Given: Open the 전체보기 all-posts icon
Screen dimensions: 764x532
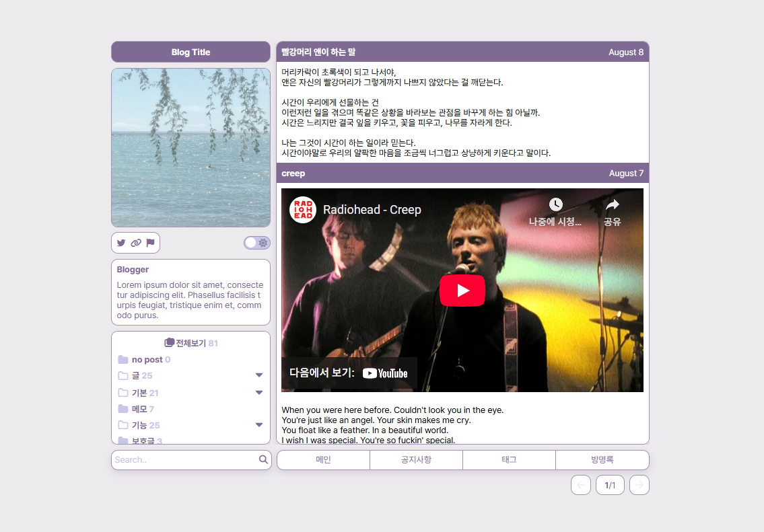Looking at the screenshot, I should [x=169, y=342].
